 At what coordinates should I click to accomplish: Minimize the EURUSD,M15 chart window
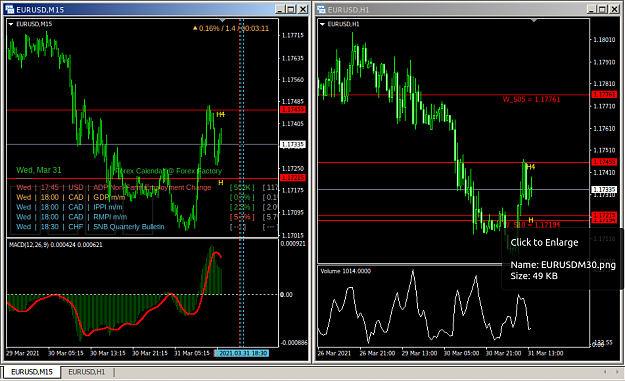point(280,9)
